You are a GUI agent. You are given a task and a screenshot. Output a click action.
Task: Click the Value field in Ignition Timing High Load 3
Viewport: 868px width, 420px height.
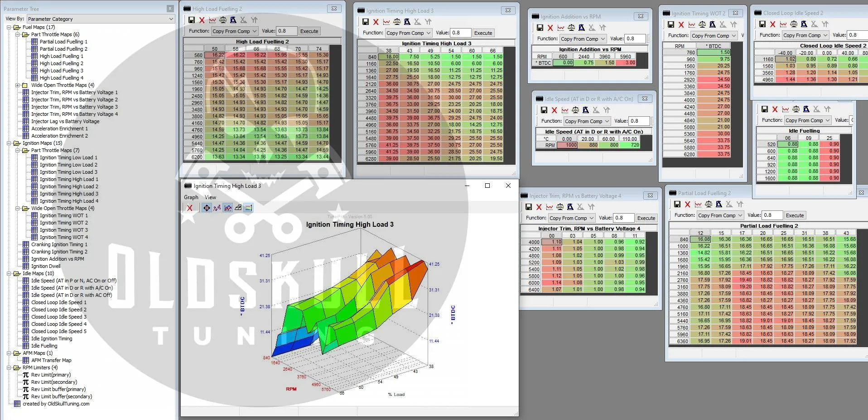click(460, 33)
